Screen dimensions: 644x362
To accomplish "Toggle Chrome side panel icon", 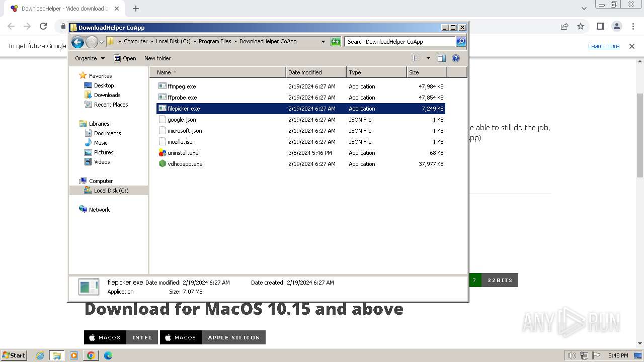I will 600,26.
